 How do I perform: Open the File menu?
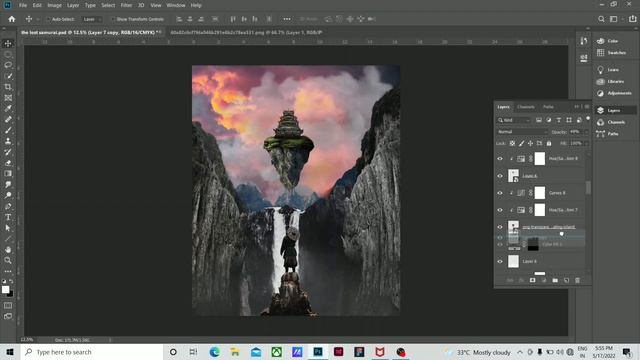[23, 5]
